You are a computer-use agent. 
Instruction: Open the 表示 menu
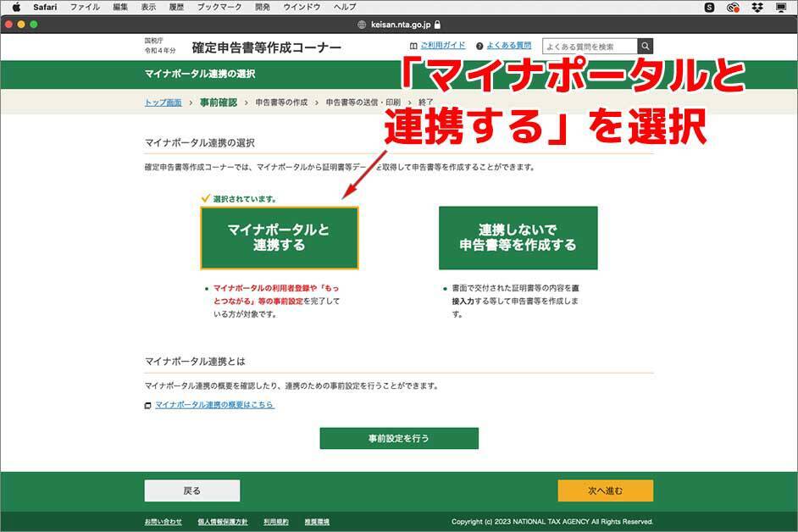(148, 7)
